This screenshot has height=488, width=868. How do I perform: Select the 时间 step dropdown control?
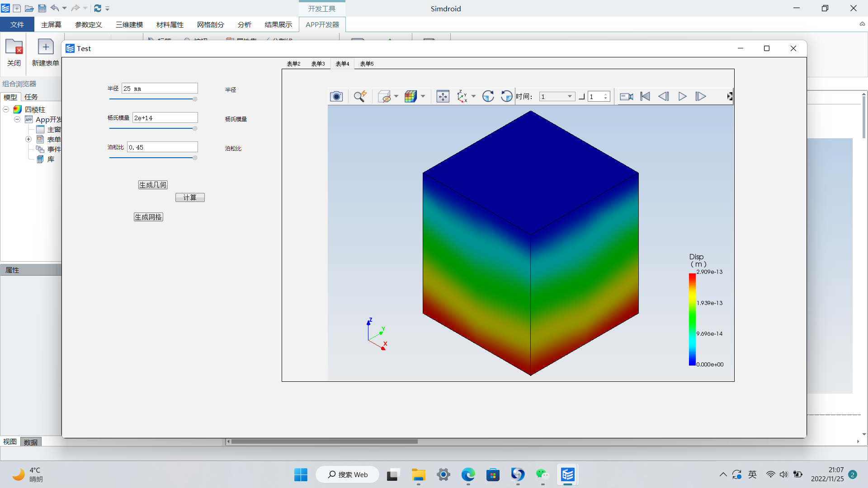554,96
